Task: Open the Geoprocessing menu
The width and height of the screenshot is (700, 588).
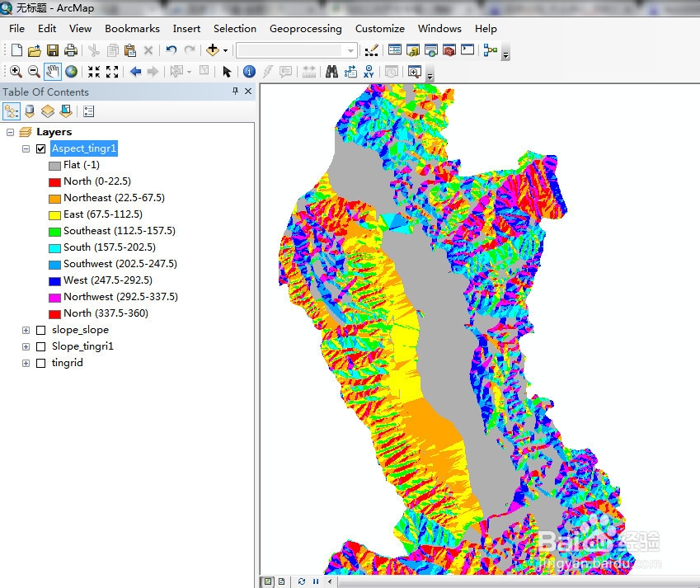Action: (x=306, y=29)
